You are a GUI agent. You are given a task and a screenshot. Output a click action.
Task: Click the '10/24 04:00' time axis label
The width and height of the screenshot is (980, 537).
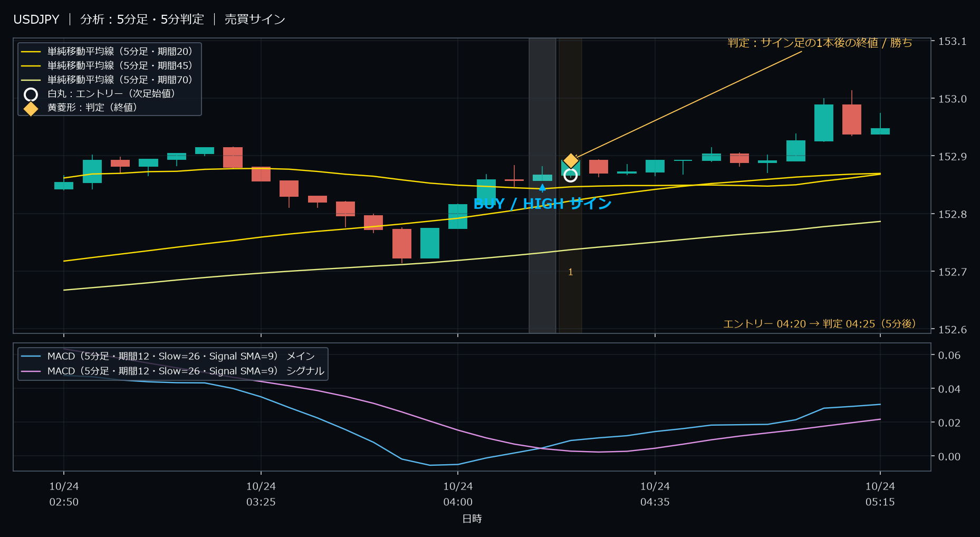(458, 494)
